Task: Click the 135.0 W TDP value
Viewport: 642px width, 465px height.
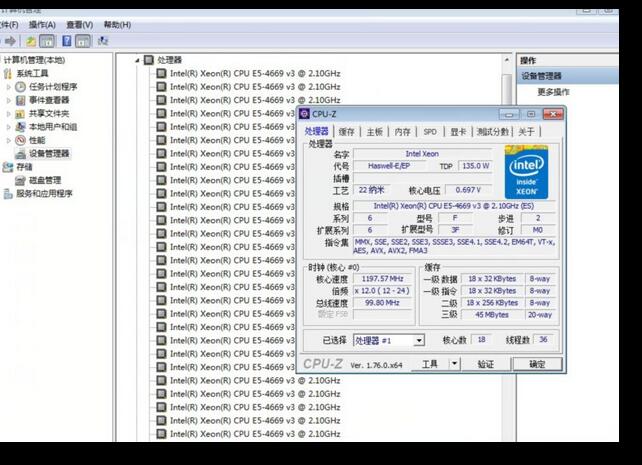Action: (x=475, y=166)
